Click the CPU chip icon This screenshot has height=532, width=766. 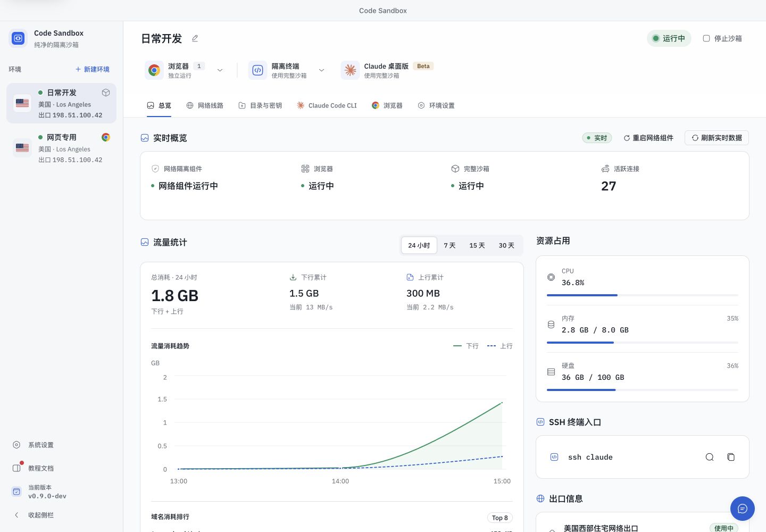[551, 277]
